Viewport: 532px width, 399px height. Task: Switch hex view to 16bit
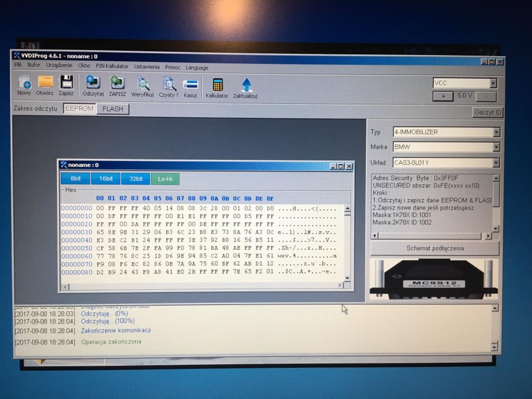(x=105, y=178)
